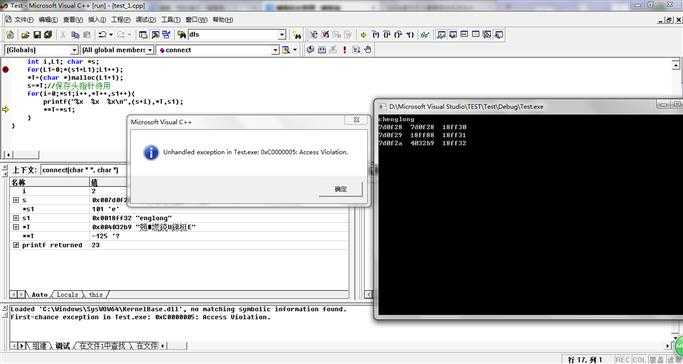The image size is (683, 364).
Task: Toggle the Watch window icon
Action: point(441,34)
